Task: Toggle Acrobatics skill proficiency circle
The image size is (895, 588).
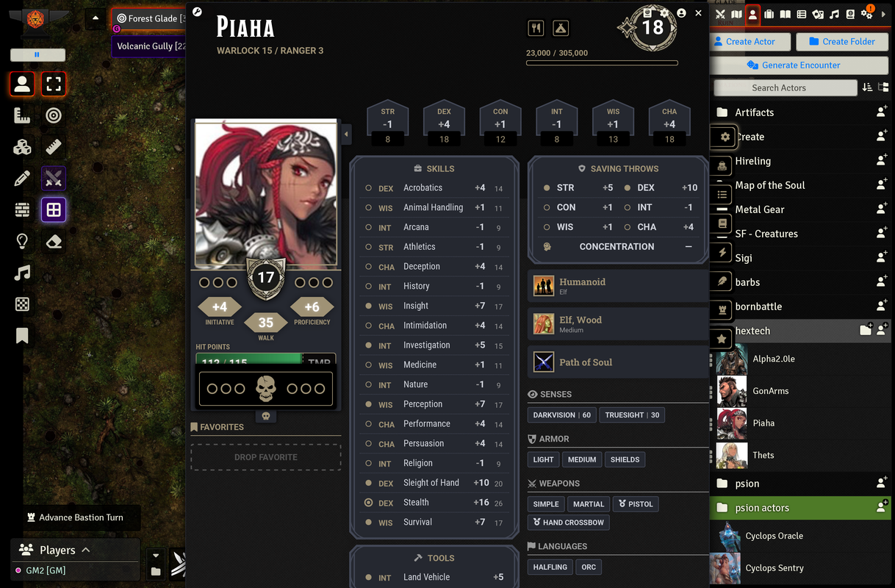Action: point(369,188)
